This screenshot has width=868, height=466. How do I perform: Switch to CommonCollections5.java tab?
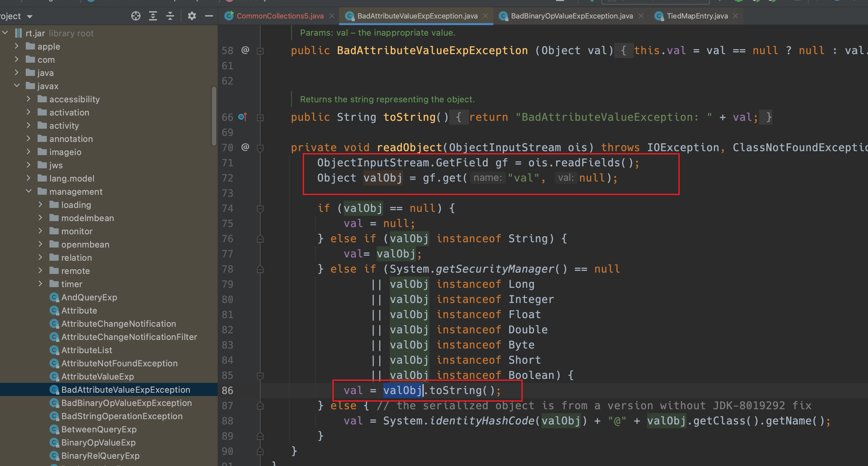click(279, 16)
